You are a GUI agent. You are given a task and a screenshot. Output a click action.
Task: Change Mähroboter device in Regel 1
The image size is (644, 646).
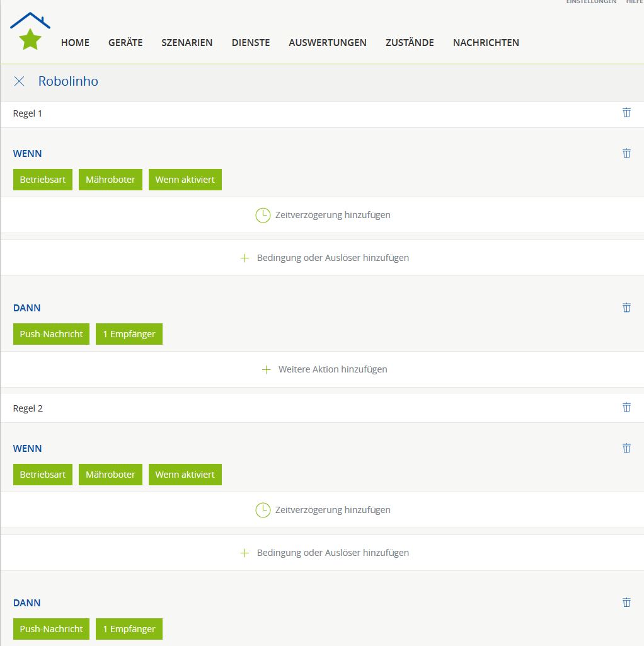click(x=110, y=180)
